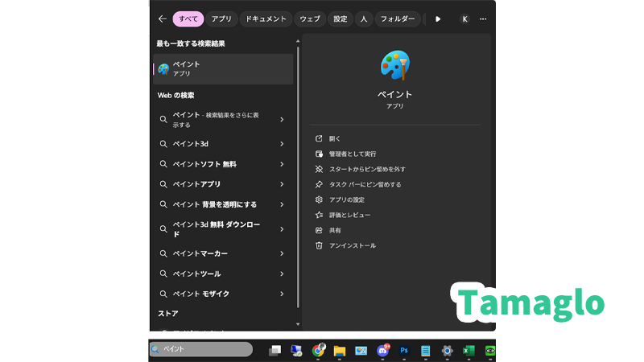Open the three-dot more options menu
This screenshot has height=362, width=644.
point(483,19)
